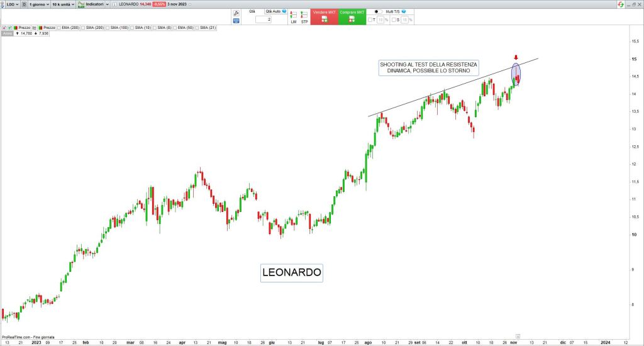Click the wrench settings icon

click(236, 13)
